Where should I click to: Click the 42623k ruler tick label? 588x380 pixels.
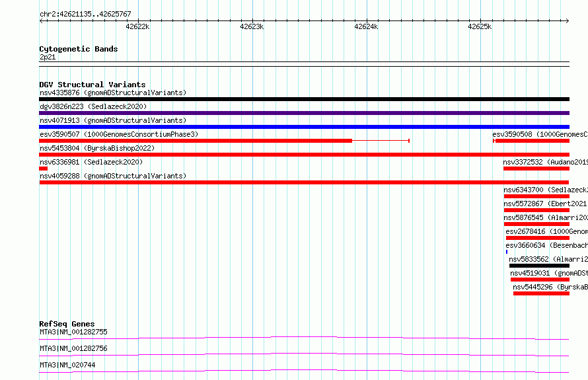click(x=252, y=26)
